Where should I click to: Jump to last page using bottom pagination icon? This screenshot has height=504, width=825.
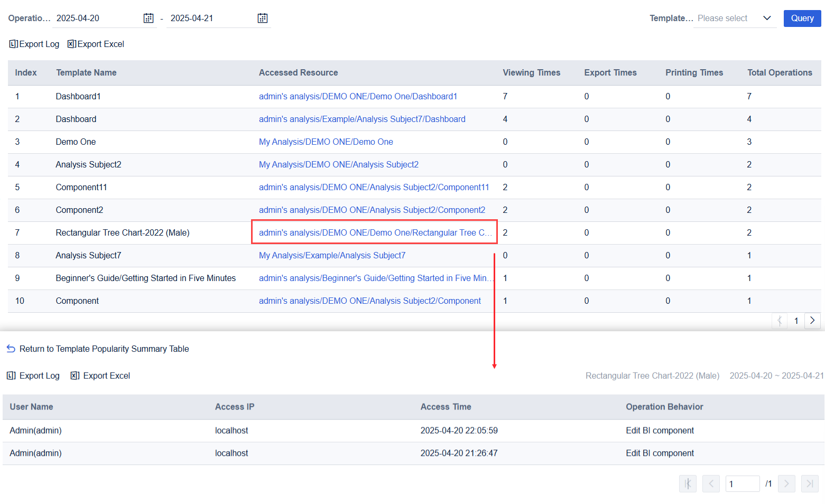[x=810, y=483]
